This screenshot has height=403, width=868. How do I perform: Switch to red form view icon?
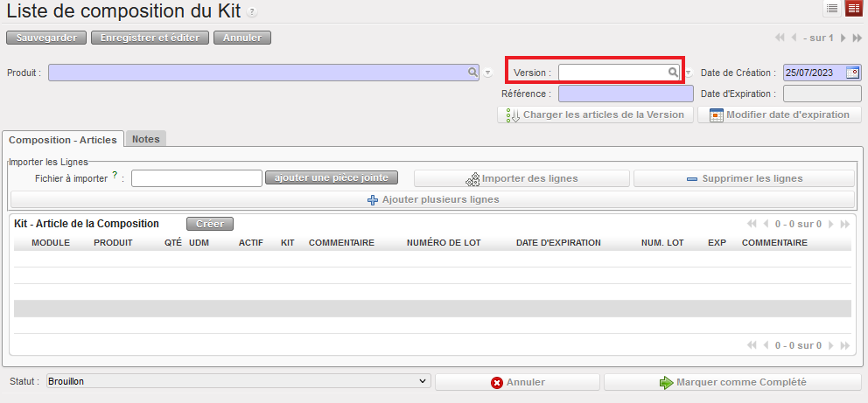coord(854,8)
